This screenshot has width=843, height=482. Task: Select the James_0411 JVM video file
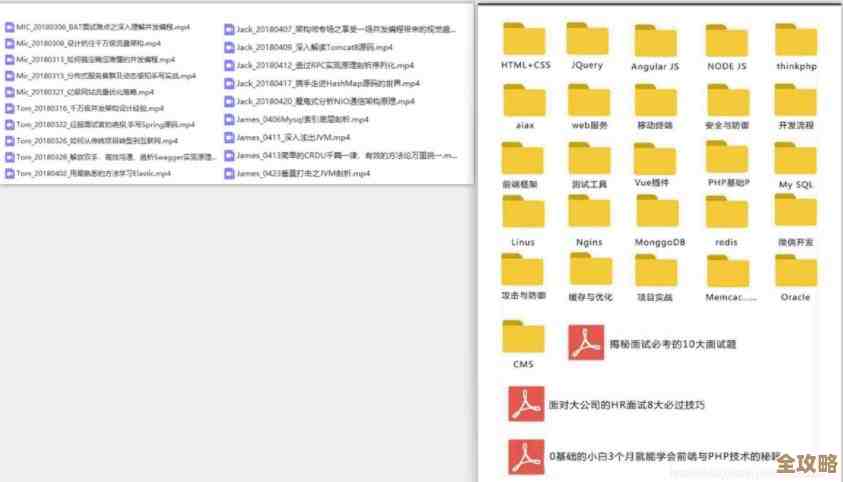[287, 138]
